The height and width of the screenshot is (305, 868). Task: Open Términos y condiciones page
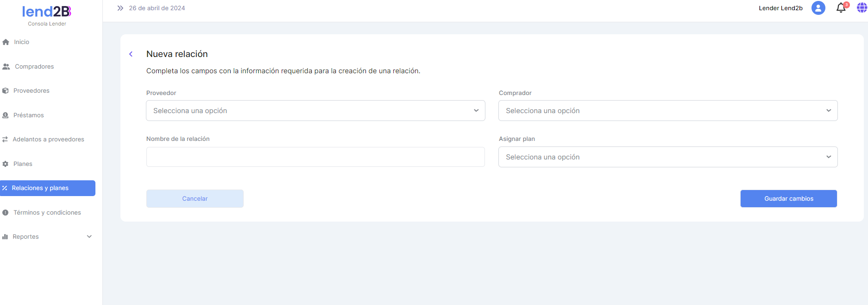[x=47, y=213]
